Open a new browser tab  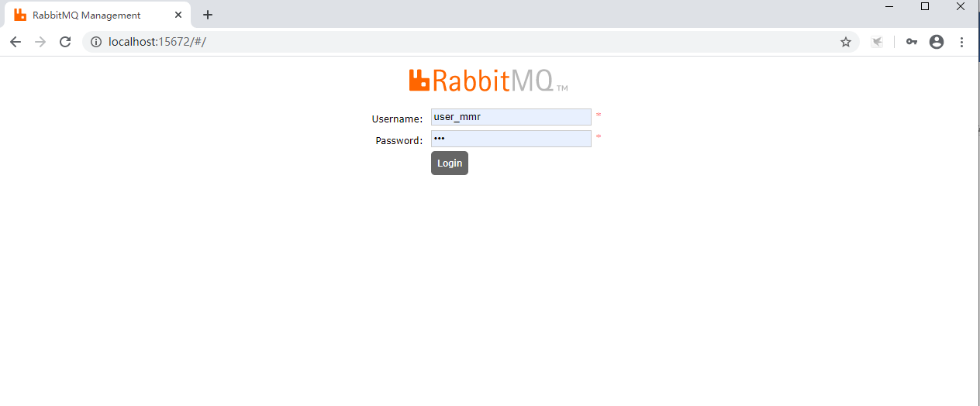tap(208, 15)
